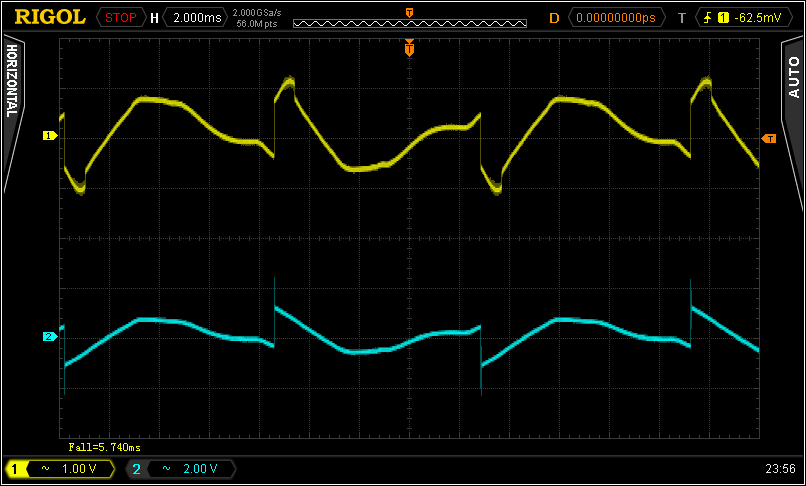Open the HORIZONTAL side tab

point(12,81)
